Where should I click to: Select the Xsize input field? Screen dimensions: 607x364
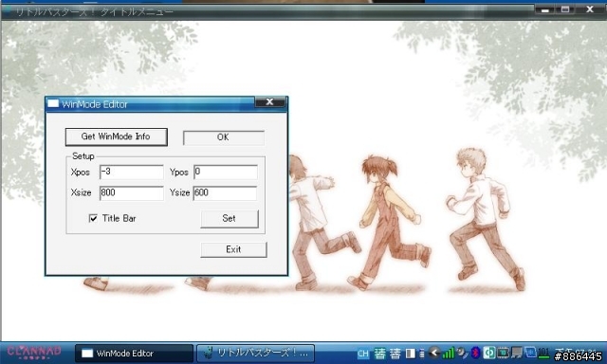[132, 193]
